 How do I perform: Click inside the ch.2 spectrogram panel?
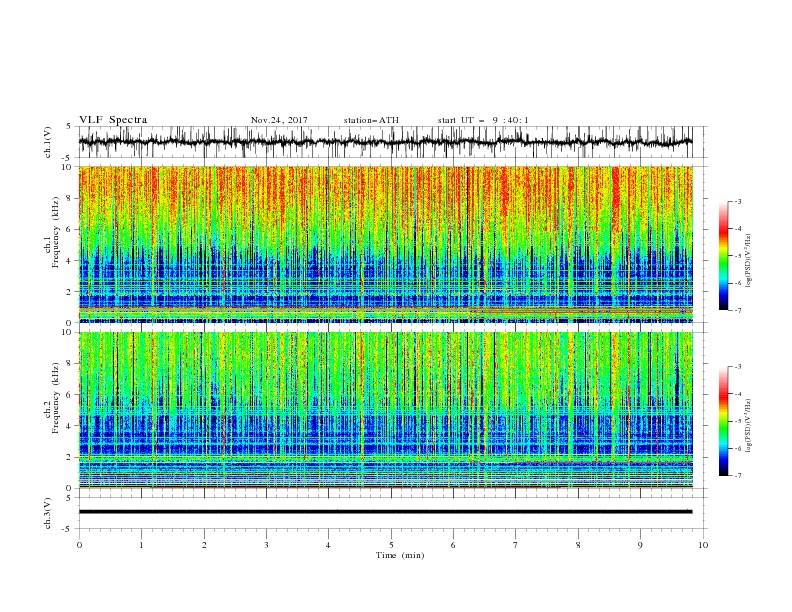pos(385,410)
